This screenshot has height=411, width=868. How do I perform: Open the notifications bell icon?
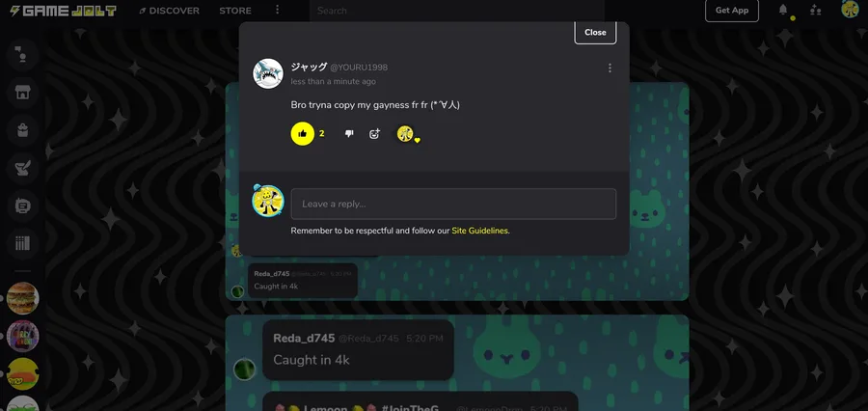783,10
